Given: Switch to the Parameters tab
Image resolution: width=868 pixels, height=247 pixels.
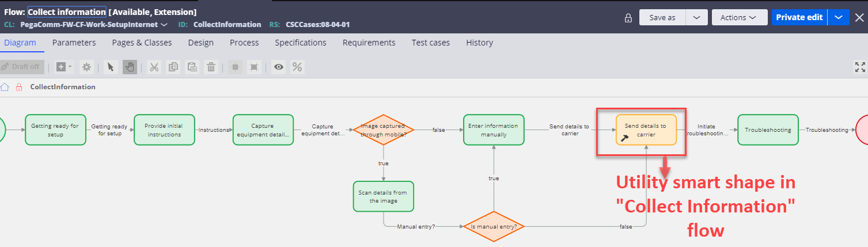Looking at the screenshot, I should click(74, 43).
